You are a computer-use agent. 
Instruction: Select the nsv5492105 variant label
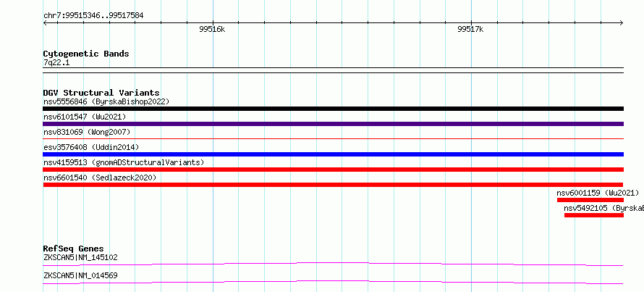click(x=603, y=208)
